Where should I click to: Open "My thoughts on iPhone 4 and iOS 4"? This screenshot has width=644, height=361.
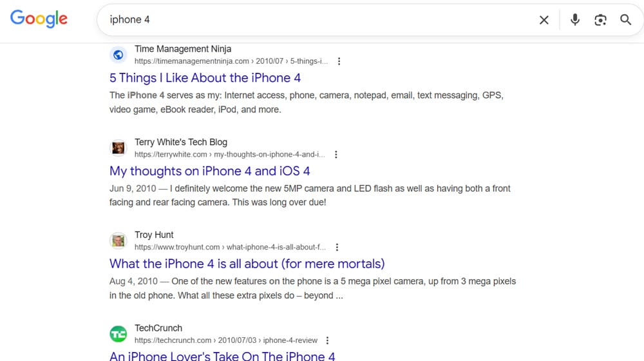209,171
